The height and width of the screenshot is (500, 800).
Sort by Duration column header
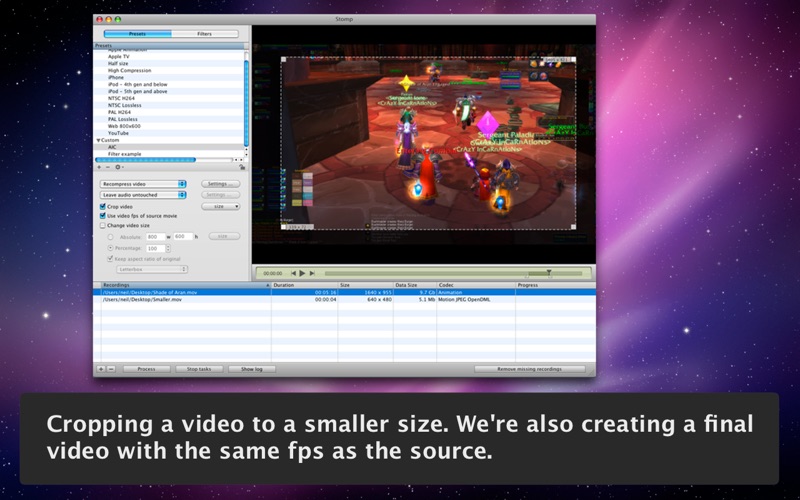[304, 285]
